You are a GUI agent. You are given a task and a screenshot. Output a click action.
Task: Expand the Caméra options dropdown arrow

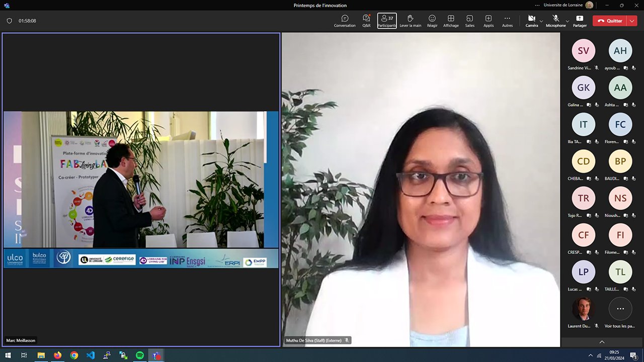pos(541,21)
